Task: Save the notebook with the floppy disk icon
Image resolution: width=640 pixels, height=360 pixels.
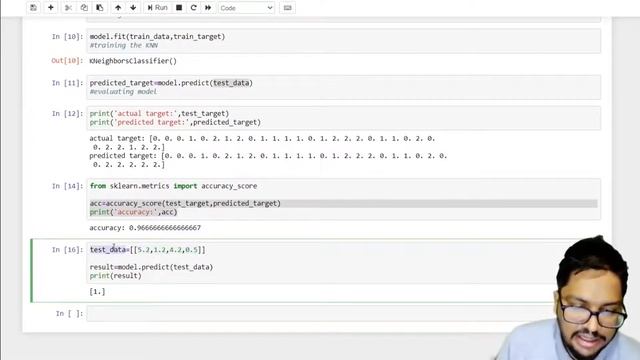Action: click(33, 8)
